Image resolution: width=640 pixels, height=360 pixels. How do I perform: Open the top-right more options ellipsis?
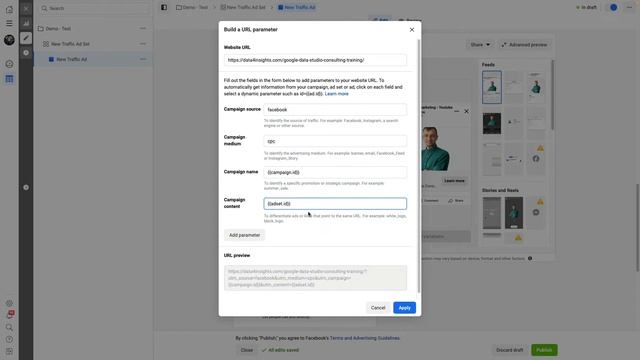[629, 7]
